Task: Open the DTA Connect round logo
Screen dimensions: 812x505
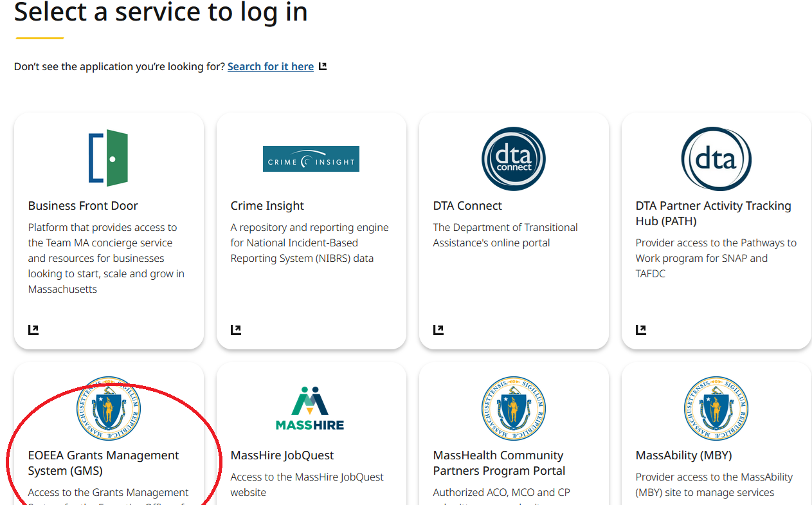Action: pyautogui.click(x=514, y=159)
